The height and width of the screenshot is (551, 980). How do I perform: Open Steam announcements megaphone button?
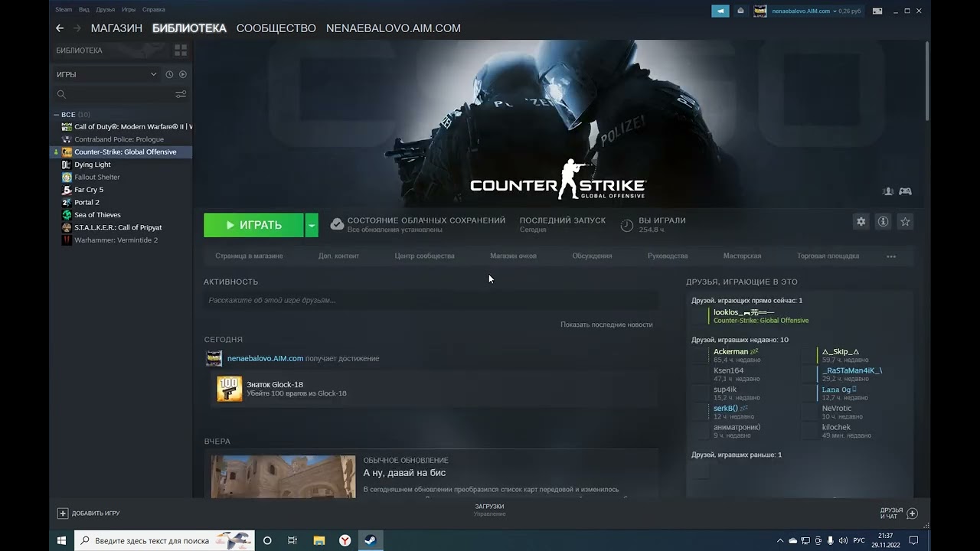(x=720, y=11)
